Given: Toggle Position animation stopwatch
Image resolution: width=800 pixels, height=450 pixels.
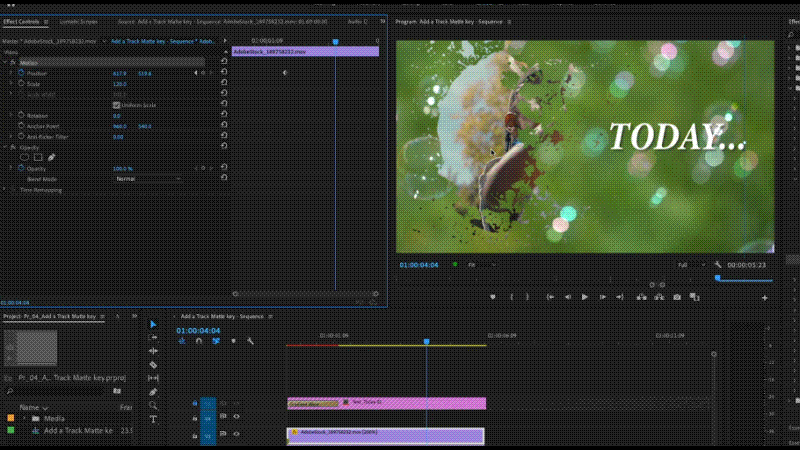Looking at the screenshot, I should point(21,73).
